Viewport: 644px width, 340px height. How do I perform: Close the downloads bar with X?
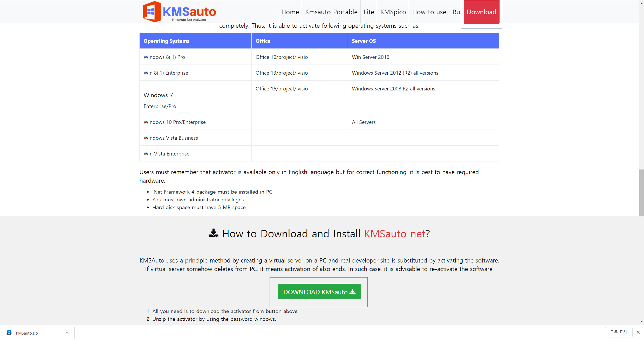[638, 332]
